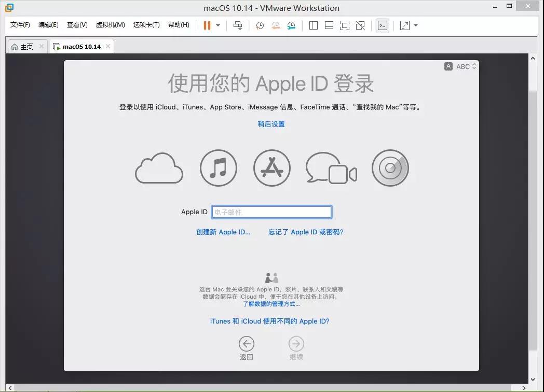Switch to the 主页 tab

pos(22,47)
